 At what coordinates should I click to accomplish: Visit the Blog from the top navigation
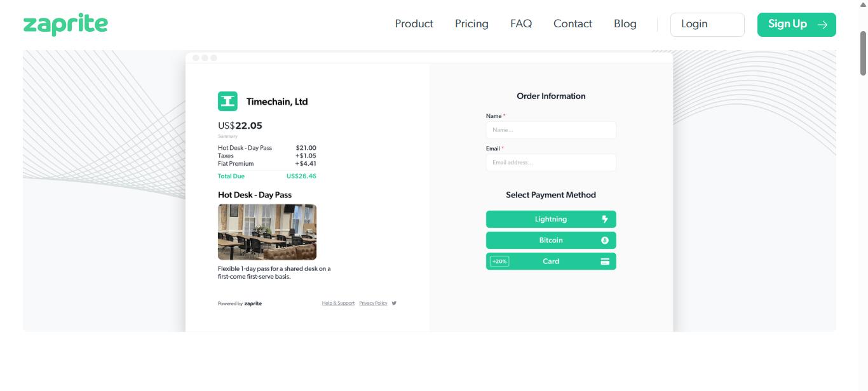click(625, 24)
